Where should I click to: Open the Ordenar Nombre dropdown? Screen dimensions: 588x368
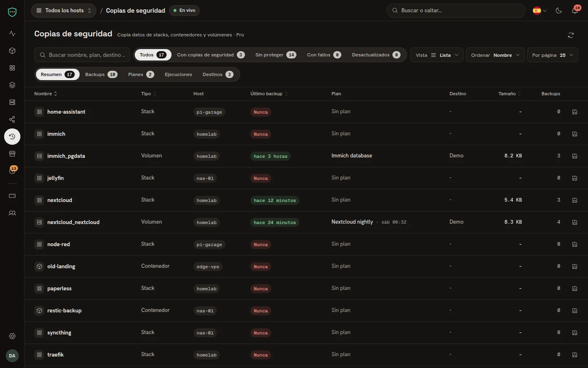click(495, 55)
